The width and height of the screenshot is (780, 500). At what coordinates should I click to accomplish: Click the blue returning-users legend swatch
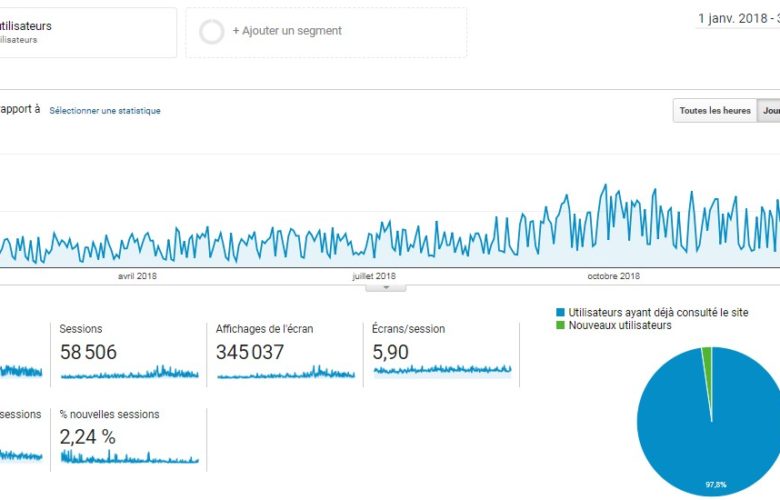click(x=561, y=312)
